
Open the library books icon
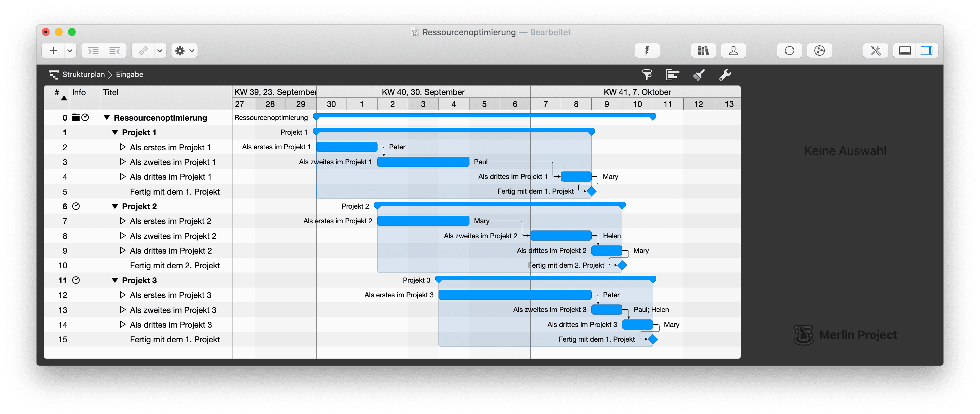coord(703,51)
